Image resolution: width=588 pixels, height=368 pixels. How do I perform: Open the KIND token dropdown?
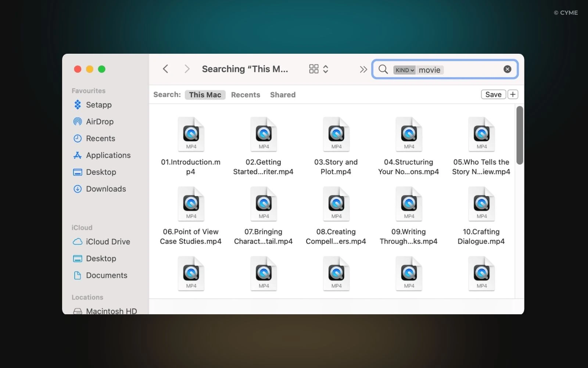click(404, 70)
